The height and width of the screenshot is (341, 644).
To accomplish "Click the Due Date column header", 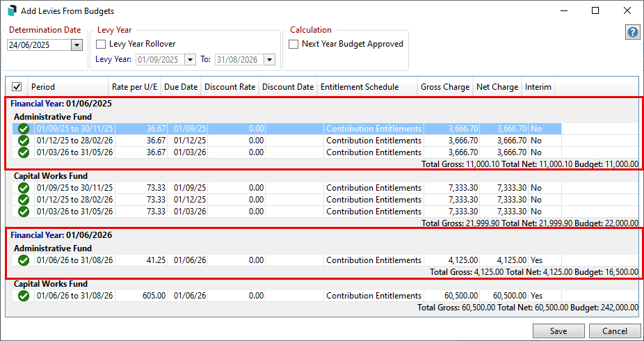I will tap(181, 87).
